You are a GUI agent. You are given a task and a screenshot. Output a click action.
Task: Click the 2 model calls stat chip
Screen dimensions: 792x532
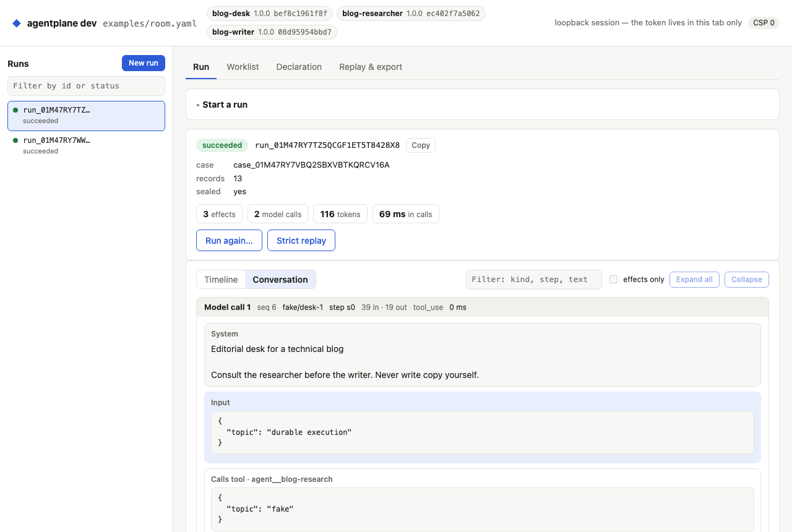click(278, 214)
